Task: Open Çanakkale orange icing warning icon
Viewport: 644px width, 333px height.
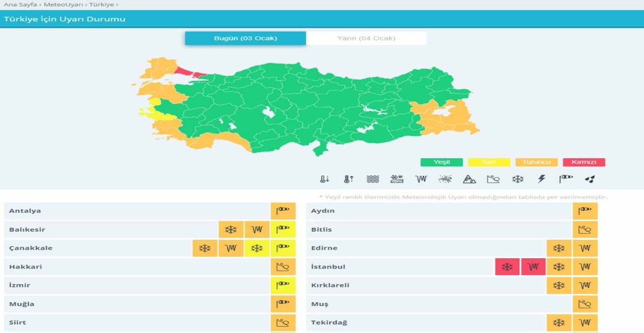Action: pos(231,248)
